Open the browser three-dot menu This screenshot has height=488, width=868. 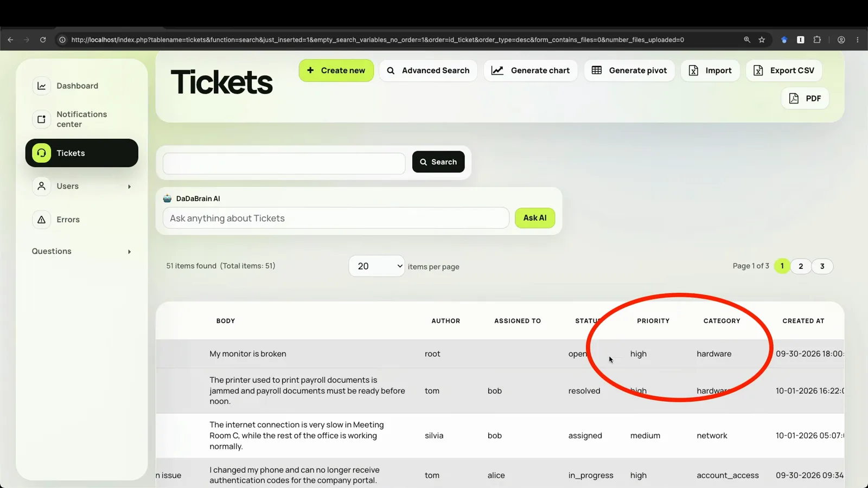coord(858,40)
